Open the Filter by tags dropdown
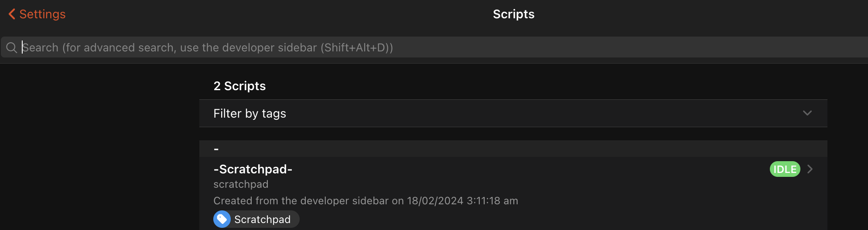This screenshot has height=230, width=868. pos(513,113)
